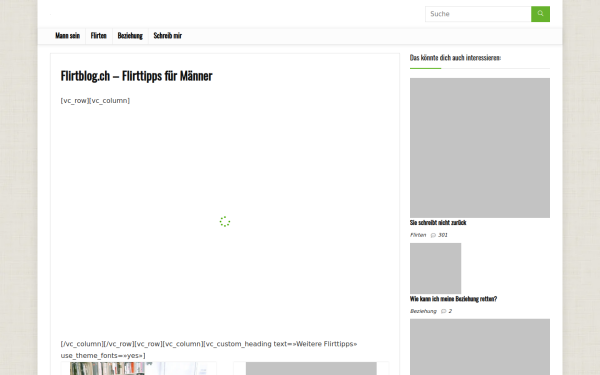Click the [vc_row][vc_column] shortcode text
The height and width of the screenshot is (375, 600).
(x=95, y=101)
